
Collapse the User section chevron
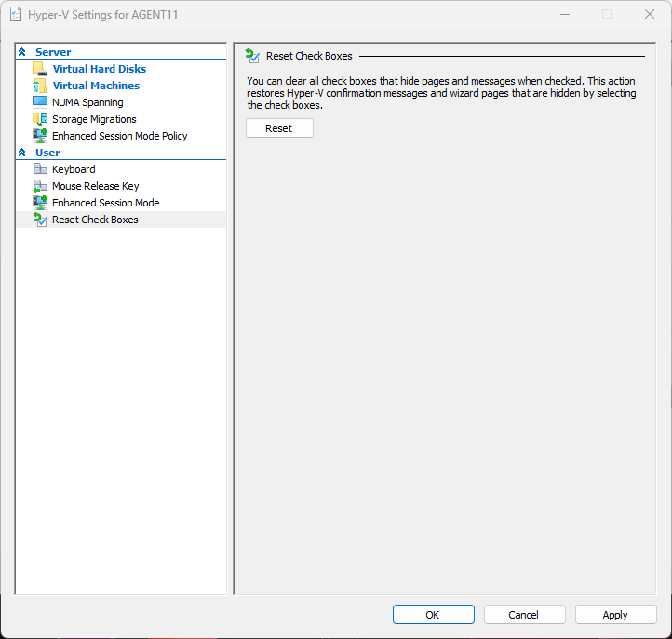point(22,153)
